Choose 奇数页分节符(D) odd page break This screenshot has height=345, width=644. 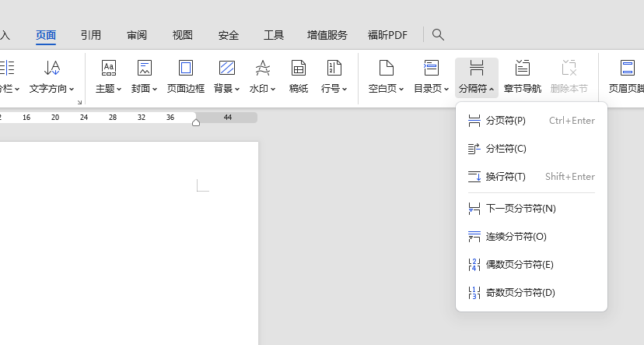[x=531, y=292]
